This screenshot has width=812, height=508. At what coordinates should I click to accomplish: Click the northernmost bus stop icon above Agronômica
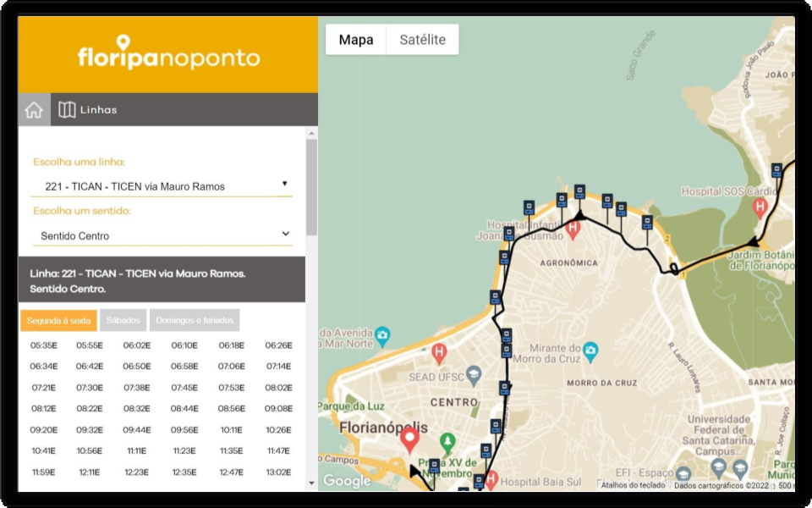pos(579,191)
